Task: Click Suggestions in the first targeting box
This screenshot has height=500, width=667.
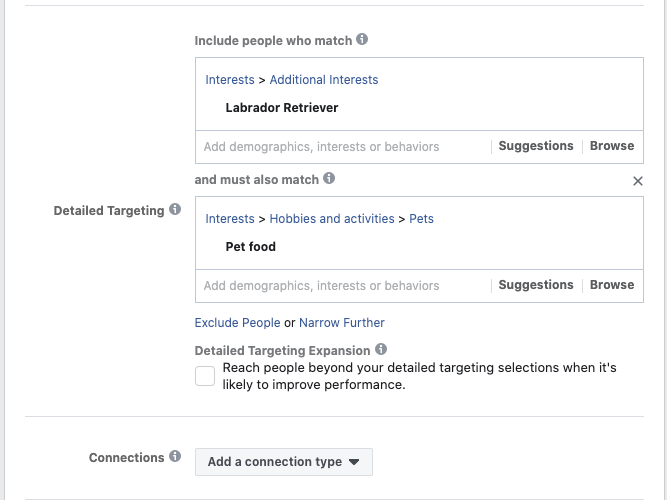Action: click(x=536, y=146)
